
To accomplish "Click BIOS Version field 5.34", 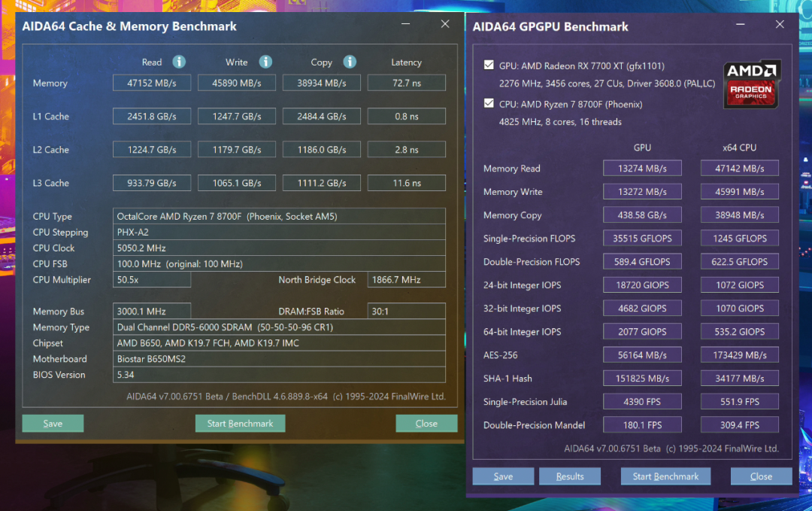I will pyautogui.click(x=279, y=375).
